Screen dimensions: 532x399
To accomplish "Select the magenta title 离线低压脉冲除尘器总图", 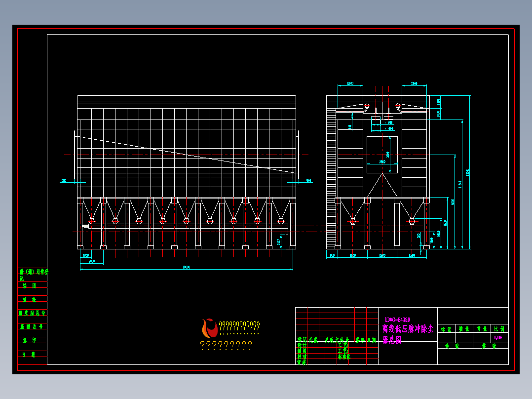I will 408,334.
